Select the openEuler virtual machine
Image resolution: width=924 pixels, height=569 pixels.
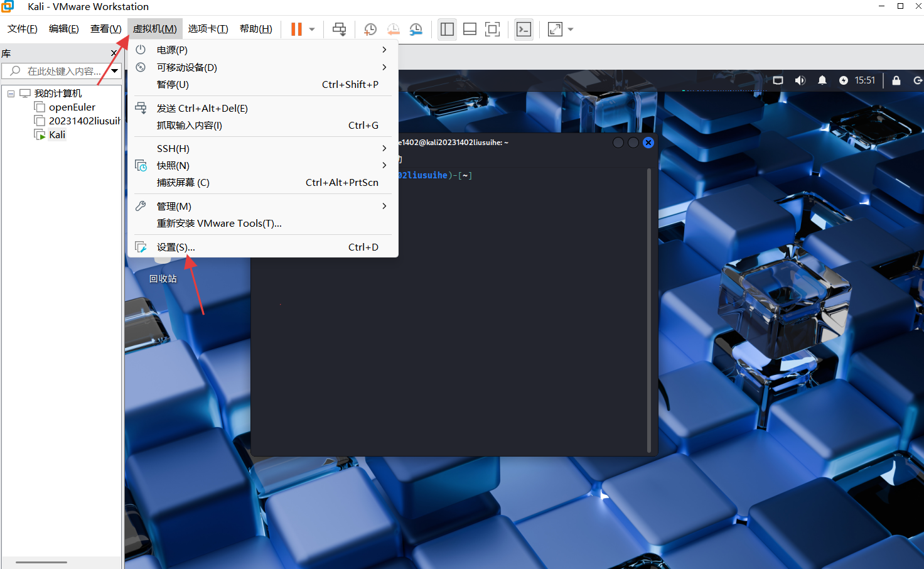coord(72,107)
